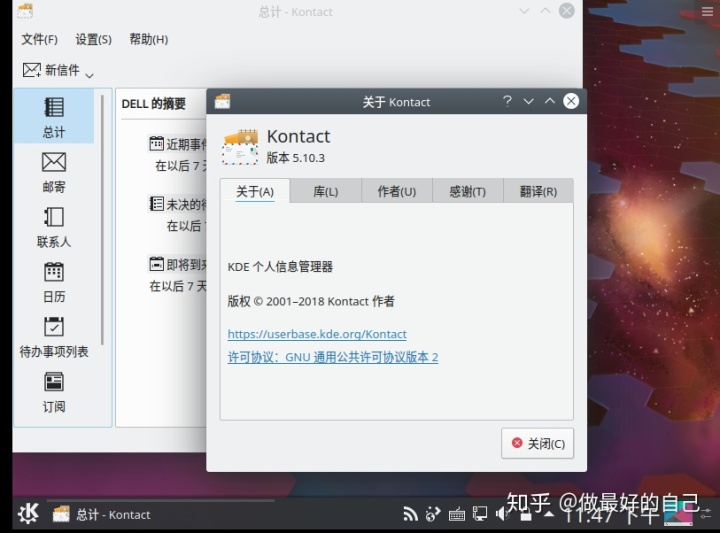Open the 邮寄 mail component
The width and height of the screenshot is (720, 533).
coord(54,172)
